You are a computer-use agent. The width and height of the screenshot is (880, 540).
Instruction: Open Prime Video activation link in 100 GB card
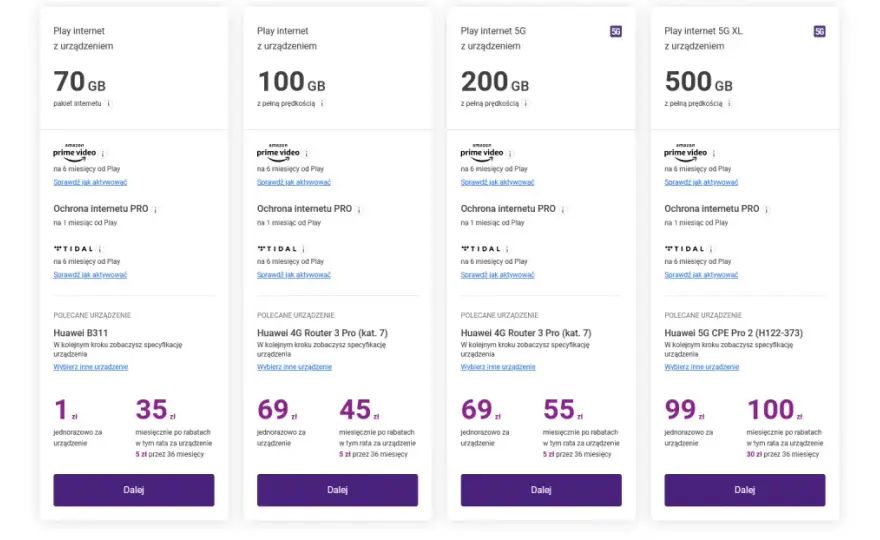pyautogui.click(x=294, y=182)
